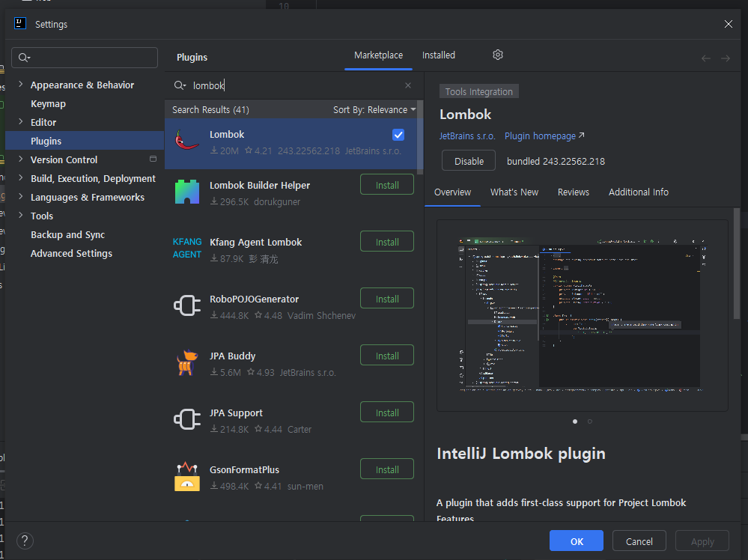Click the Apply button
The width and height of the screenshot is (748, 560).
point(702,541)
